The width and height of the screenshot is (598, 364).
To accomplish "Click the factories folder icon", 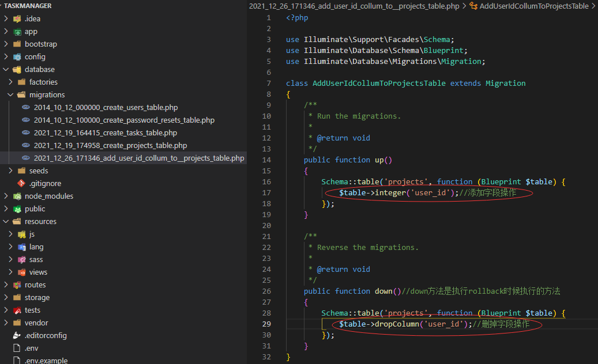I will [22, 82].
